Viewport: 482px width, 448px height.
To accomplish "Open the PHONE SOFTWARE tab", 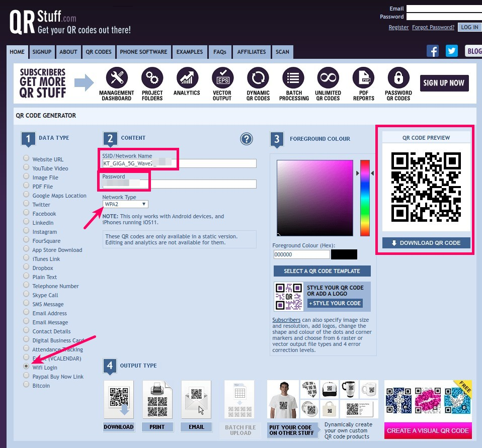I will pos(143,52).
